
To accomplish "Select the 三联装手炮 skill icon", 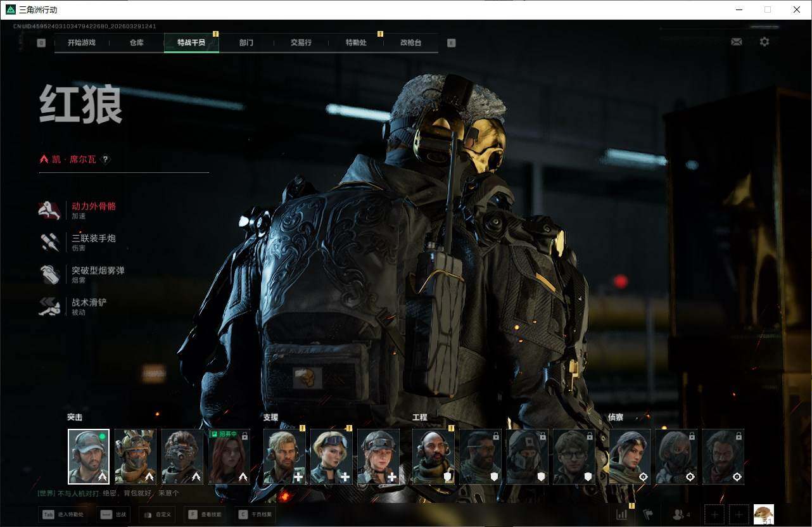I will [x=49, y=243].
